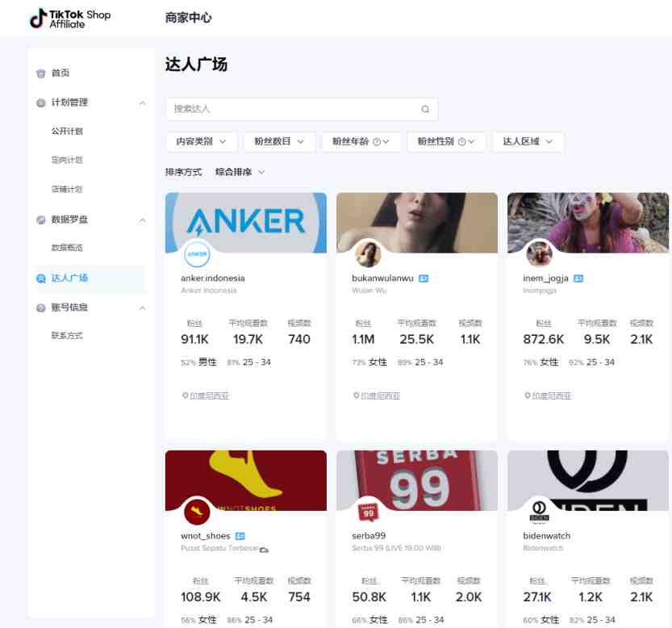Collapse the 数据罗盘 section chevron

point(142,220)
